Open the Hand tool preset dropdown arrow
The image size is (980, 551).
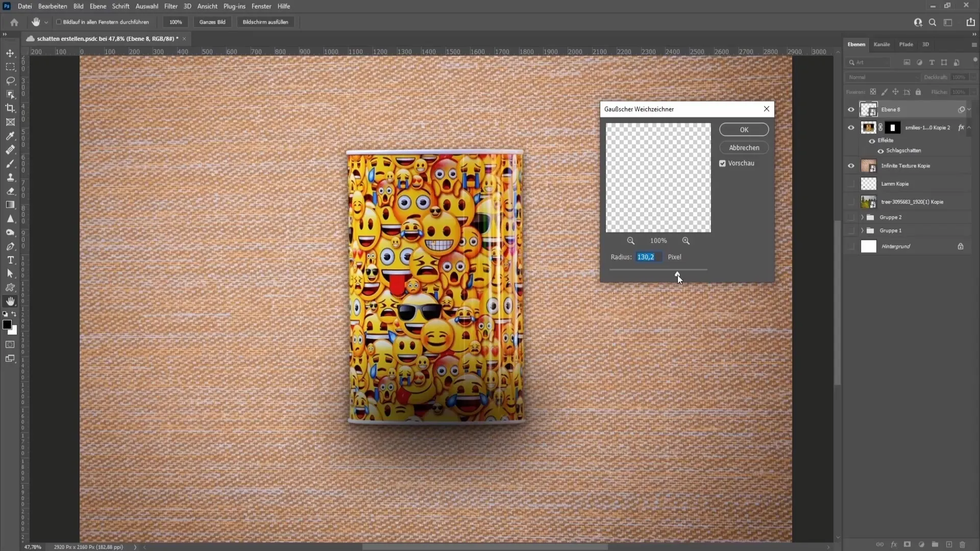46,22
